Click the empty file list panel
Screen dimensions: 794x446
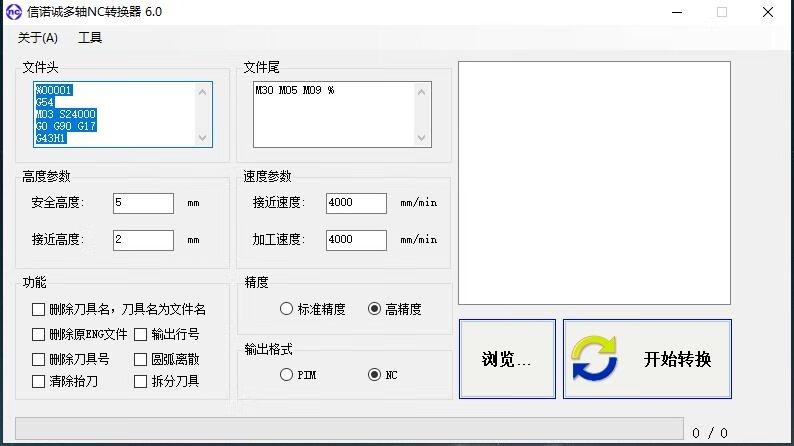(594, 183)
